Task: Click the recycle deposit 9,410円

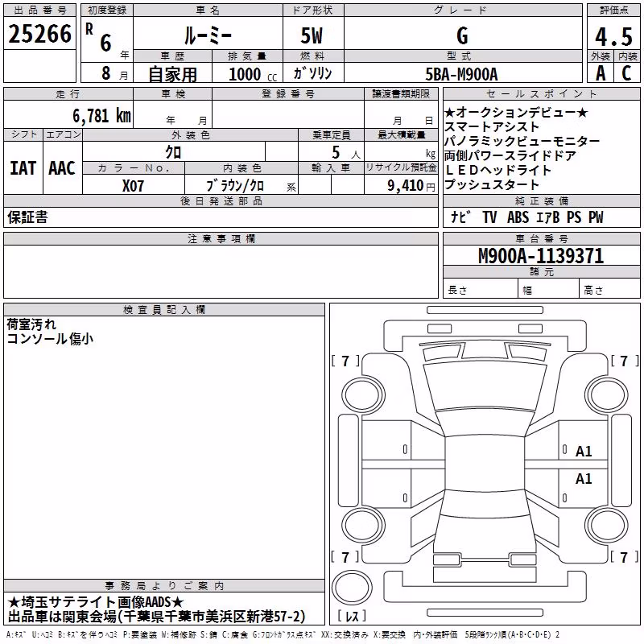Action: point(411,186)
